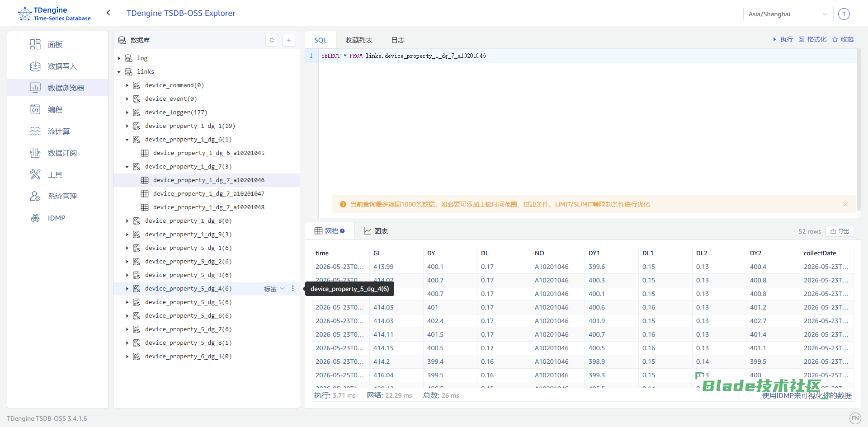Click the 数据订阅 subscription icon
The width and height of the screenshot is (868, 427).
pos(35,153)
